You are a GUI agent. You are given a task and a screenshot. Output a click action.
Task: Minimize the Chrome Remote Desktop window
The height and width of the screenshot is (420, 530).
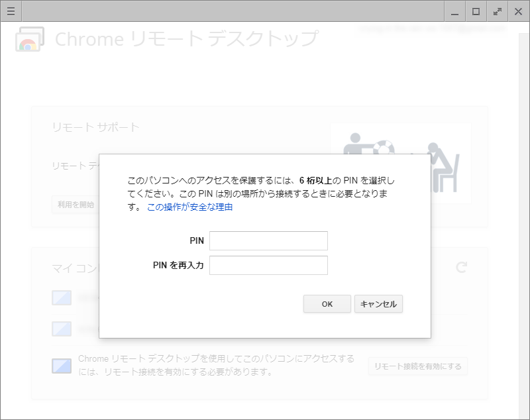455,11
